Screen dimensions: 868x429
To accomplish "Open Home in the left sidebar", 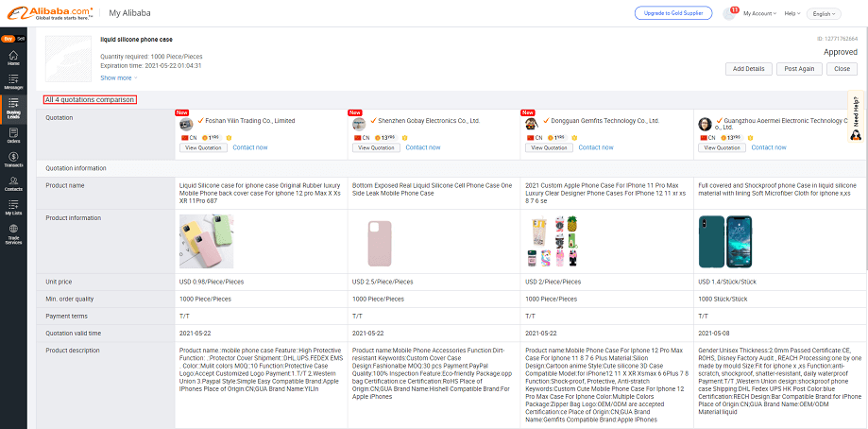I will tap(13, 59).
